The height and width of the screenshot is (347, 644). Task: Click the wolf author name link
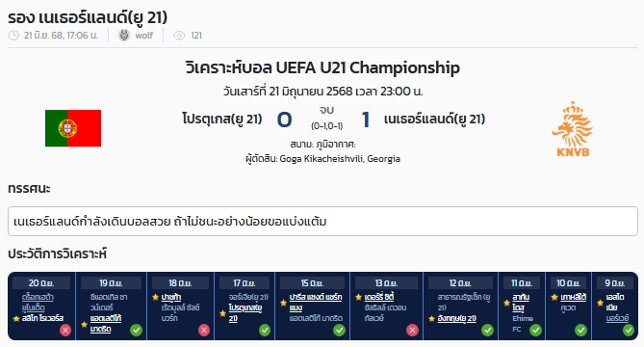143,36
